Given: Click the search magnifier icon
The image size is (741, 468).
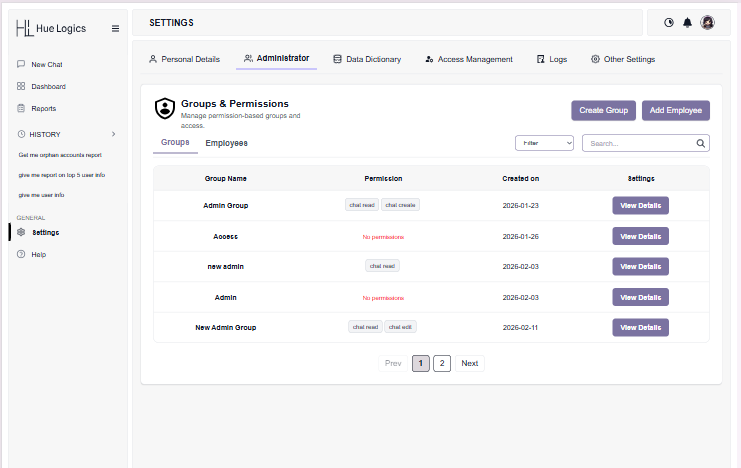Looking at the screenshot, I should 700,143.
